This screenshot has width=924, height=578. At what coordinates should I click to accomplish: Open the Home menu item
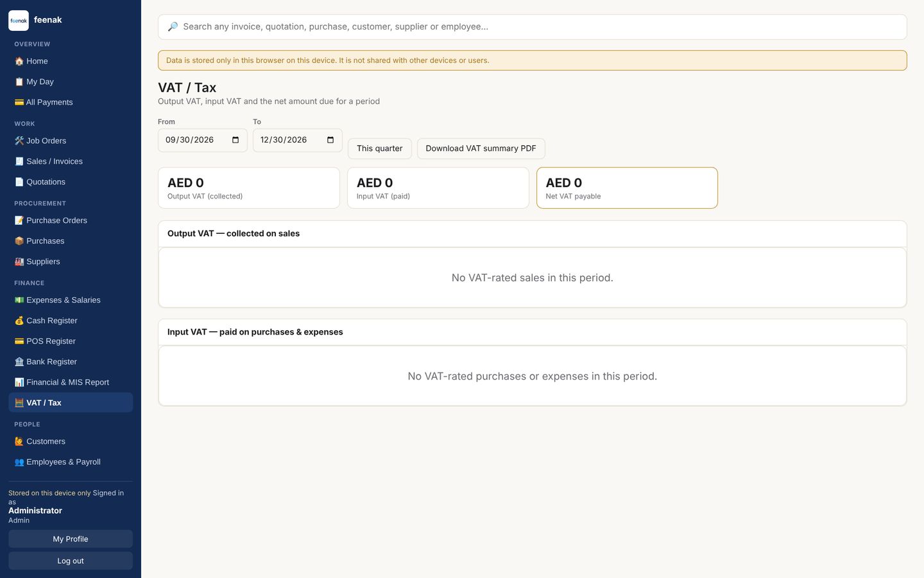tap(71, 61)
